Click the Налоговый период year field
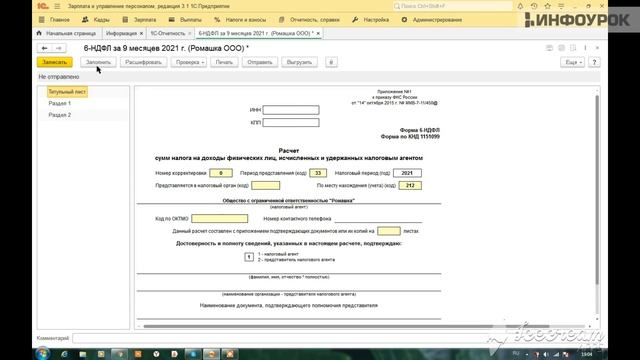Viewport: 640px width, 360px height. [407, 173]
